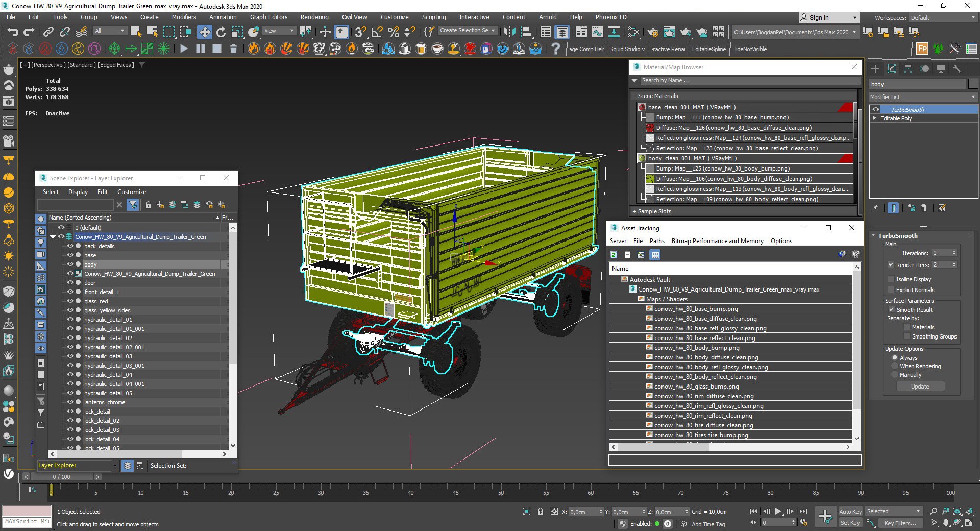The height and width of the screenshot is (531, 980).
Task: Select When Rendering update option
Action: pyautogui.click(x=895, y=366)
